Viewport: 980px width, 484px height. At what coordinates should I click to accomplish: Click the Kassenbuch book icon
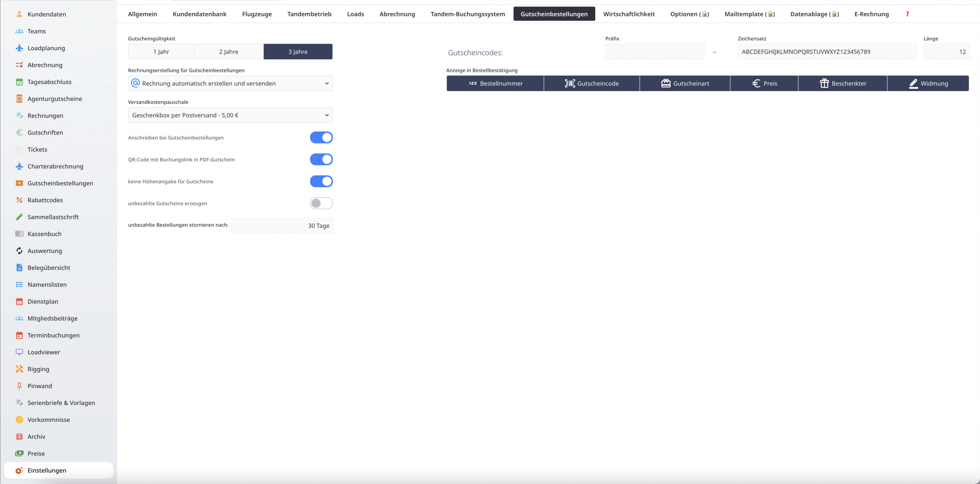tap(19, 234)
